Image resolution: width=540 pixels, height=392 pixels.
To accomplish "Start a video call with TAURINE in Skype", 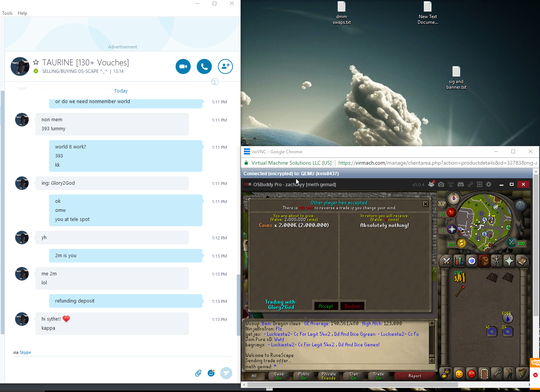I will coord(183,66).
